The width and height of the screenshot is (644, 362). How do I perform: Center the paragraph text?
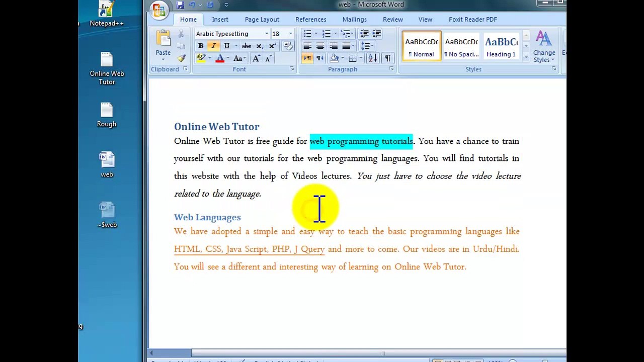click(320, 46)
